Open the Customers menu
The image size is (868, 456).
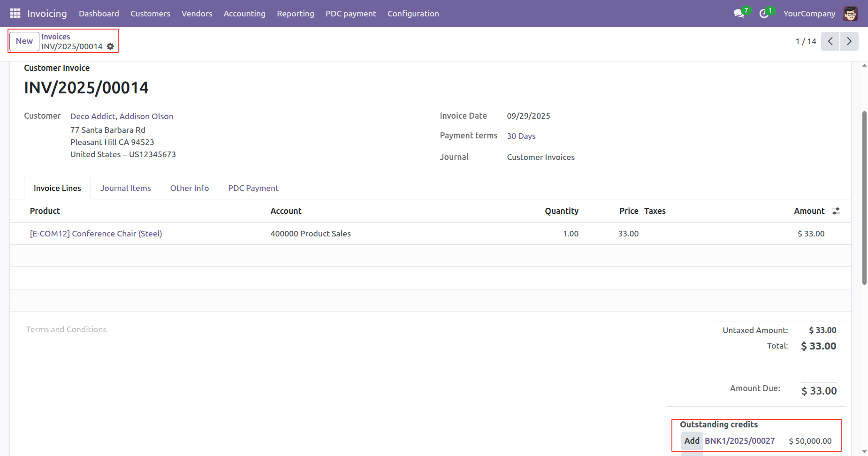(150, 14)
